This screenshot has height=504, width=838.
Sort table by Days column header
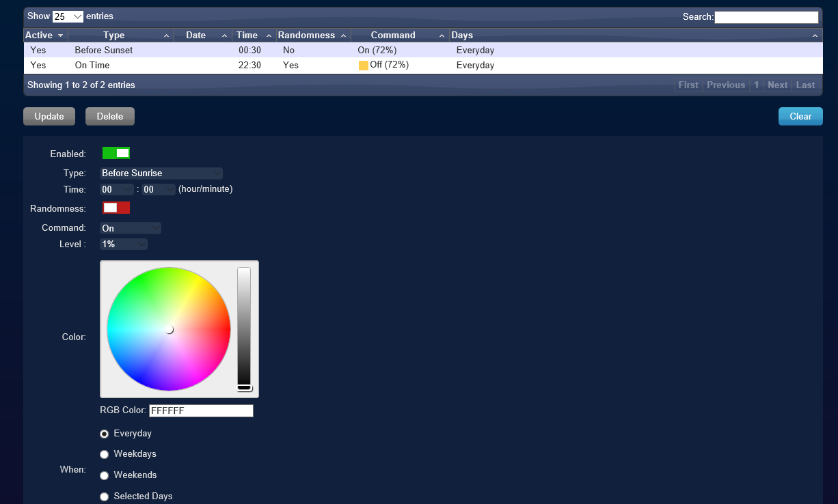pos(636,35)
